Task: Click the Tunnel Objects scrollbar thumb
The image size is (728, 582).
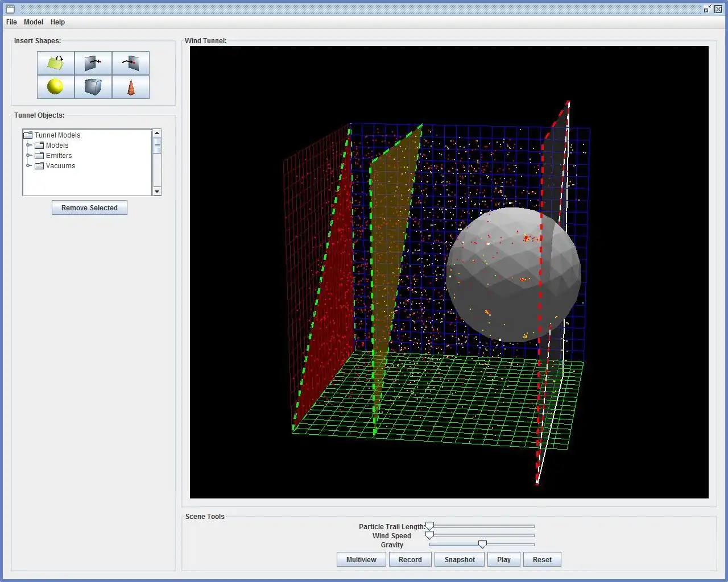Action: coord(157,146)
